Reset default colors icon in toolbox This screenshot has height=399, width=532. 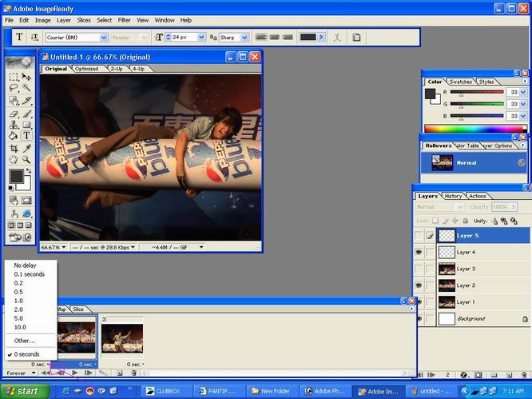coord(11,188)
